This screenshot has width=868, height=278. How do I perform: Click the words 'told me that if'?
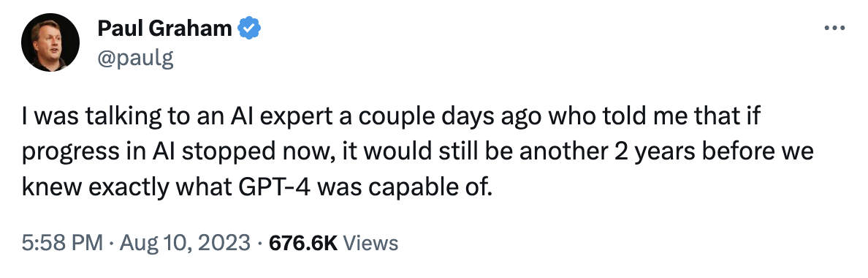674,117
